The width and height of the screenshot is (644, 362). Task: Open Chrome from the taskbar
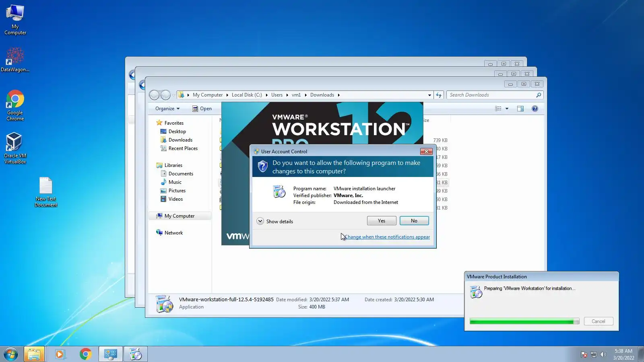pos(85,354)
